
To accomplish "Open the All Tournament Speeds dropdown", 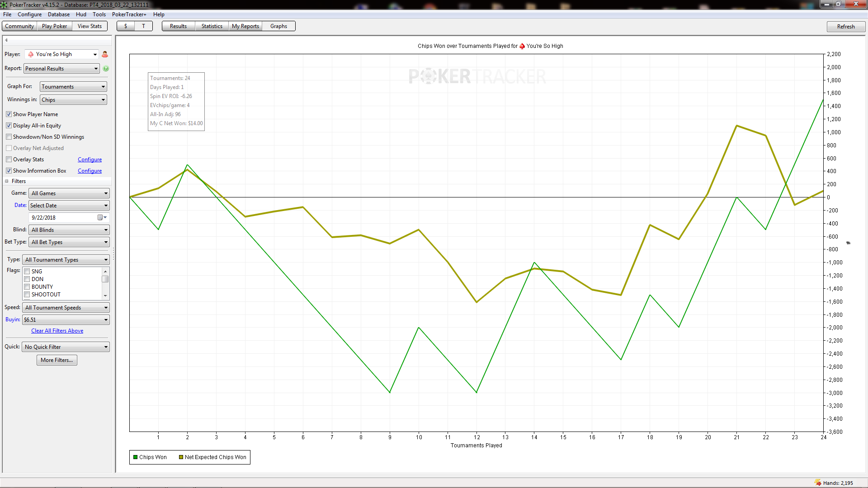I will point(66,308).
